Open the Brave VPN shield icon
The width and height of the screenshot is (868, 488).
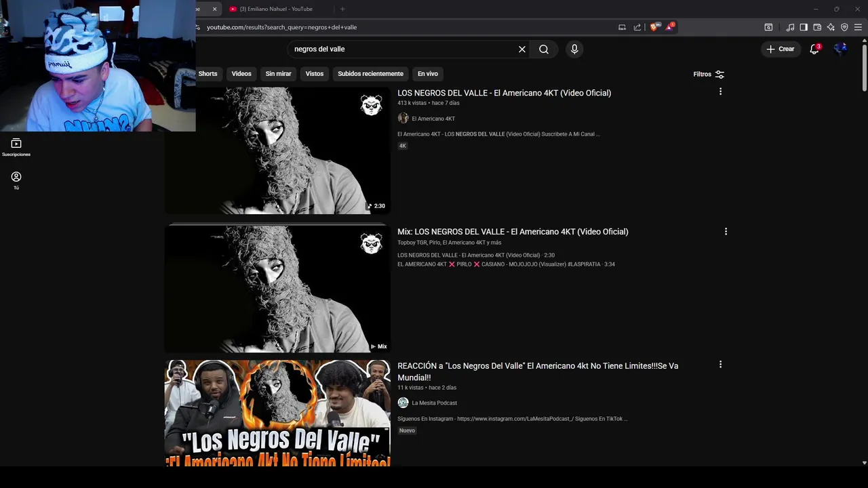pyautogui.click(x=844, y=27)
